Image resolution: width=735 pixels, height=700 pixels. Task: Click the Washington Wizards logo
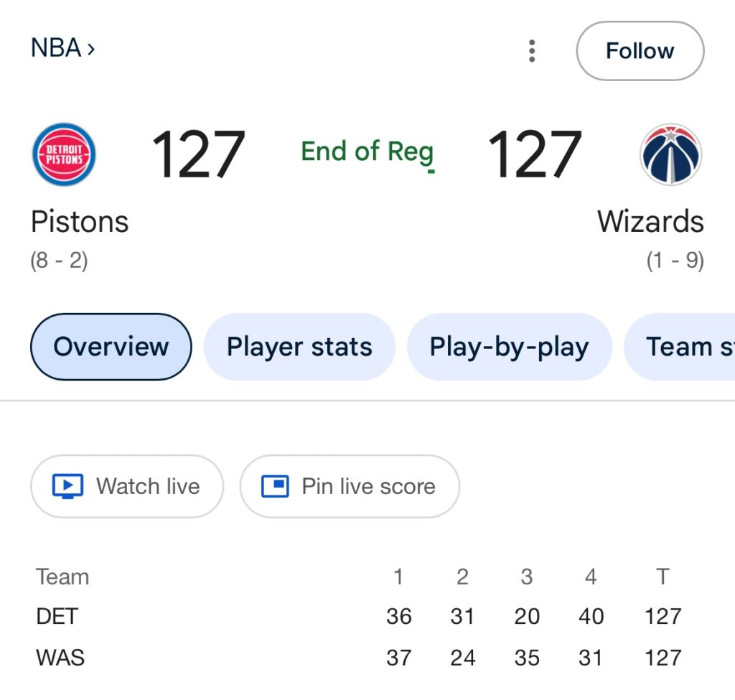(x=670, y=154)
